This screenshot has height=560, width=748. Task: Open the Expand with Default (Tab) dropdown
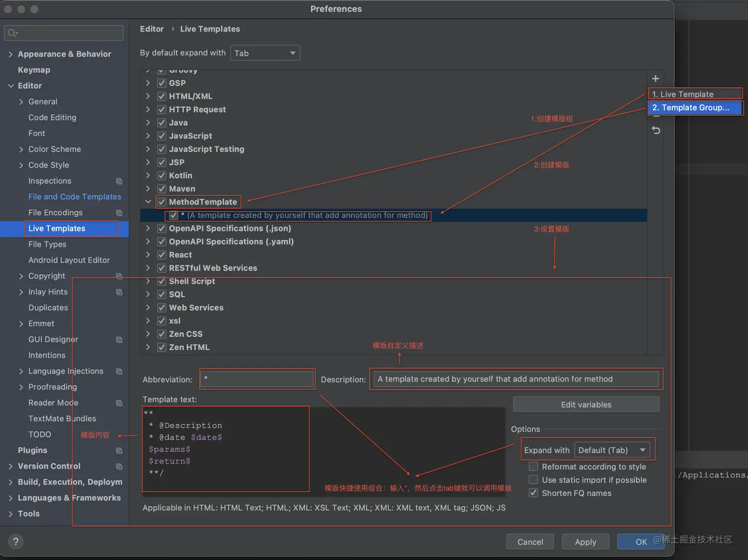pos(612,450)
